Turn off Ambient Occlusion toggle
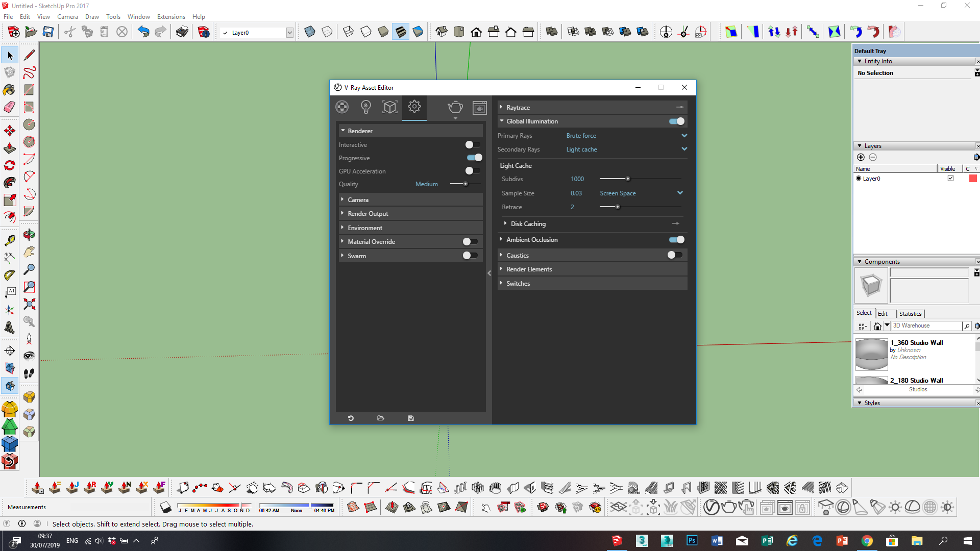 [x=676, y=240]
